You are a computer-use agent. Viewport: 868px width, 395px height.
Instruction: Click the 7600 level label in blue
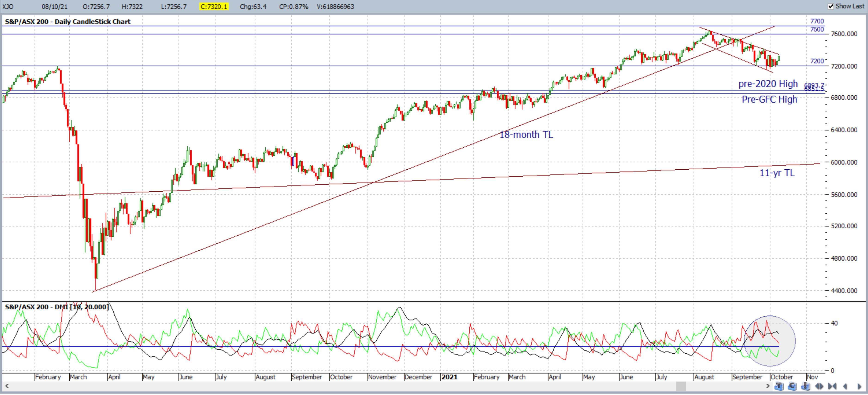tap(817, 29)
